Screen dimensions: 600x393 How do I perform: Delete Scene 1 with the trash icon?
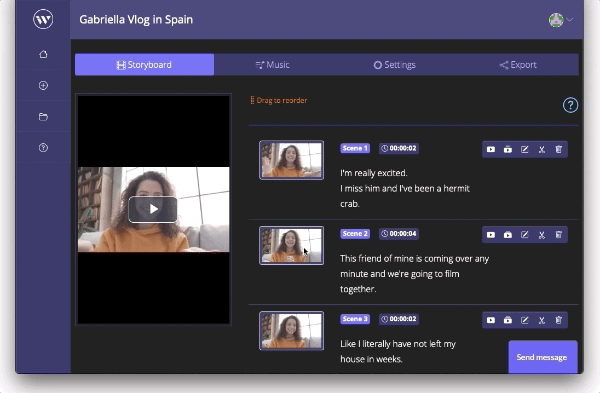pos(559,149)
